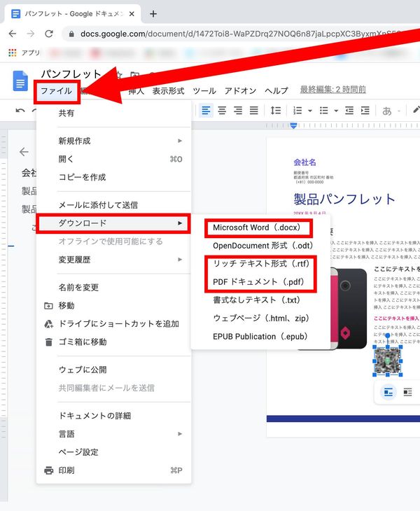Close outline panel with back arrow
This screenshot has width=420, height=511.
(x=24, y=151)
